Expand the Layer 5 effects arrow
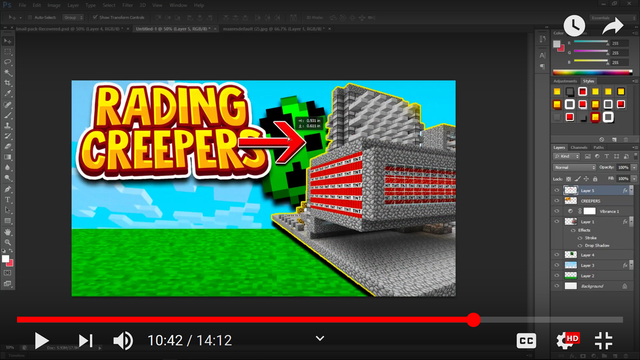Screen dimensions: 640x360 (x=631, y=190)
